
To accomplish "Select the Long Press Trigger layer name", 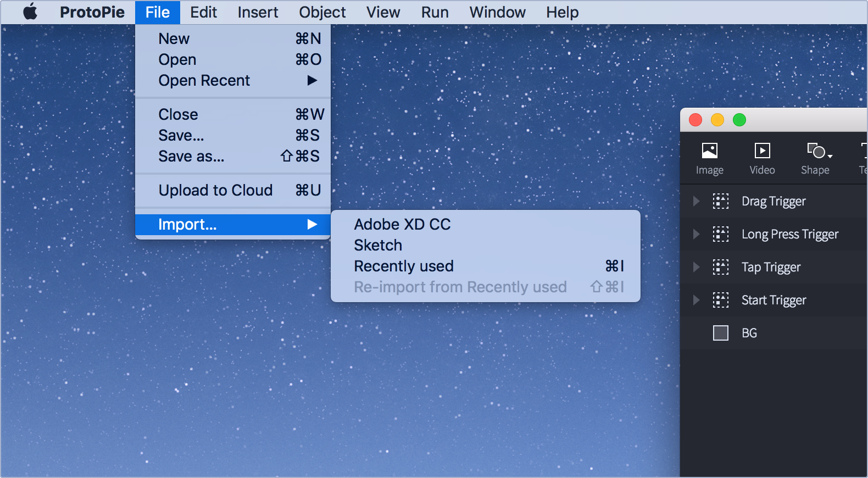I will pos(790,235).
